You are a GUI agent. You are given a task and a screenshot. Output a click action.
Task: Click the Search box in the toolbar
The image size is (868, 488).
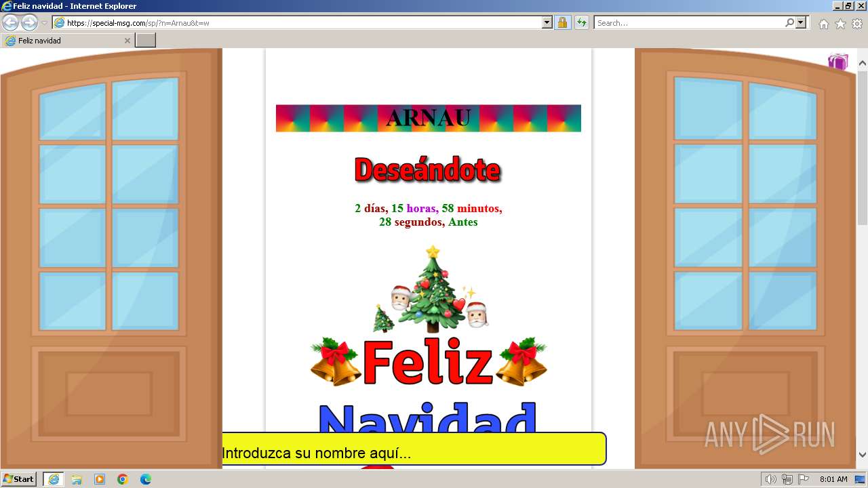pyautogui.click(x=689, y=22)
